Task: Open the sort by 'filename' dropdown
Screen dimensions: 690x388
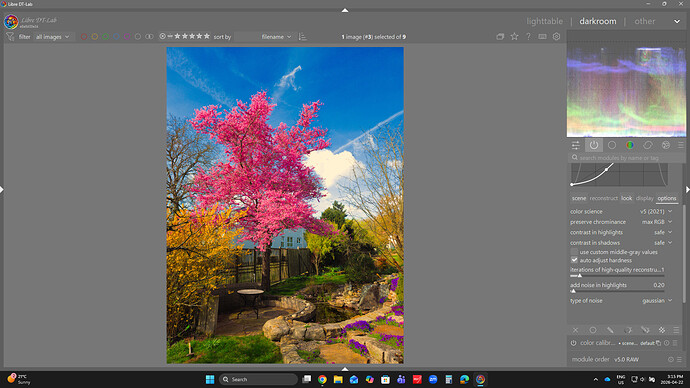Action: pos(264,37)
